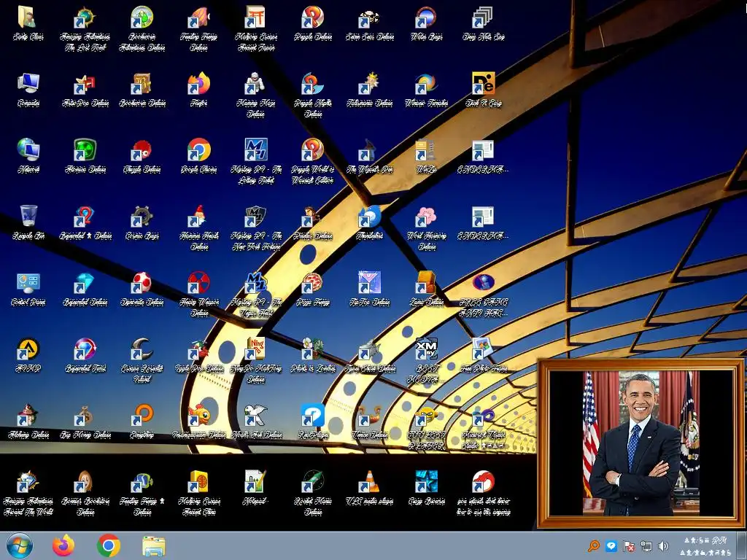Open the Atomica Deluxe shortcut

85,155
